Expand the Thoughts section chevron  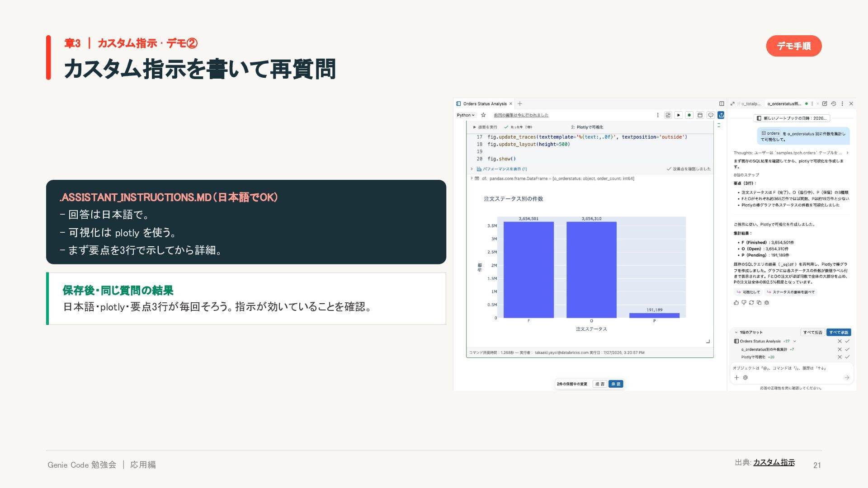click(847, 153)
